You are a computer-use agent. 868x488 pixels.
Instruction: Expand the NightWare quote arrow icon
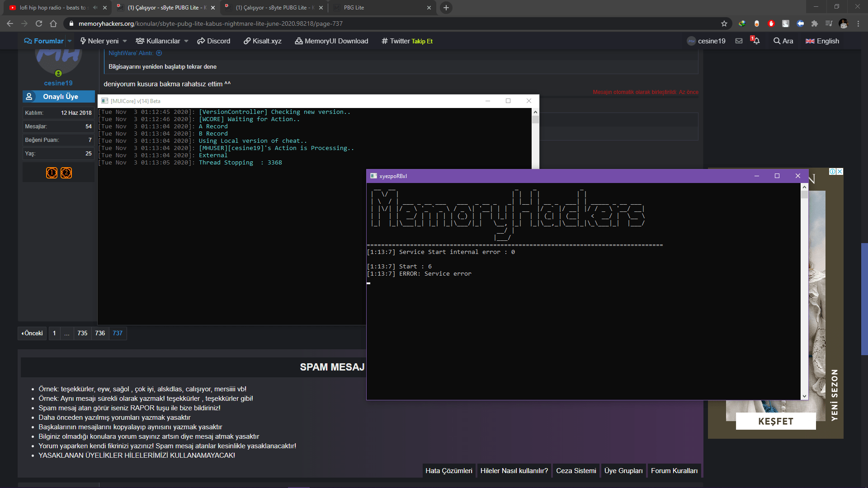(159, 53)
